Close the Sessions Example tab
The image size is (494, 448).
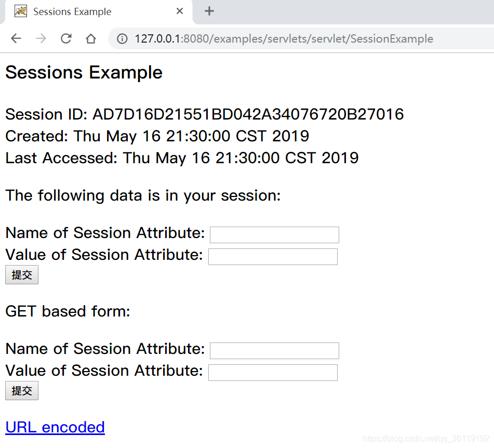click(x=179, y=10)
